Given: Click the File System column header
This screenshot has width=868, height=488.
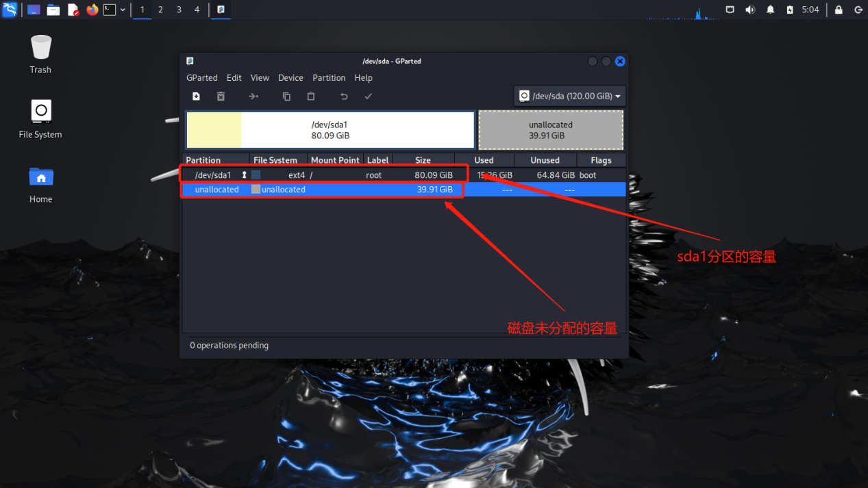Looking at the screenshot, I should (x=277, y=160).
